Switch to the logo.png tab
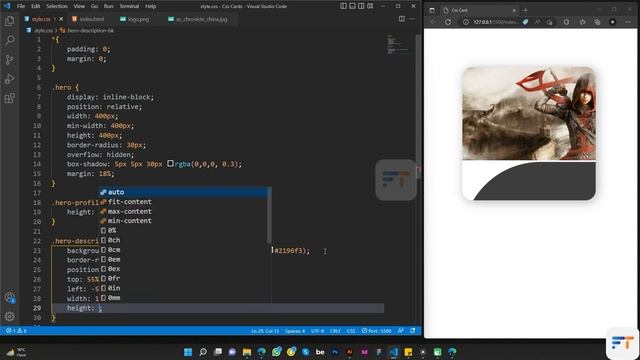This screenshot has height=360, width=640. 135,19
